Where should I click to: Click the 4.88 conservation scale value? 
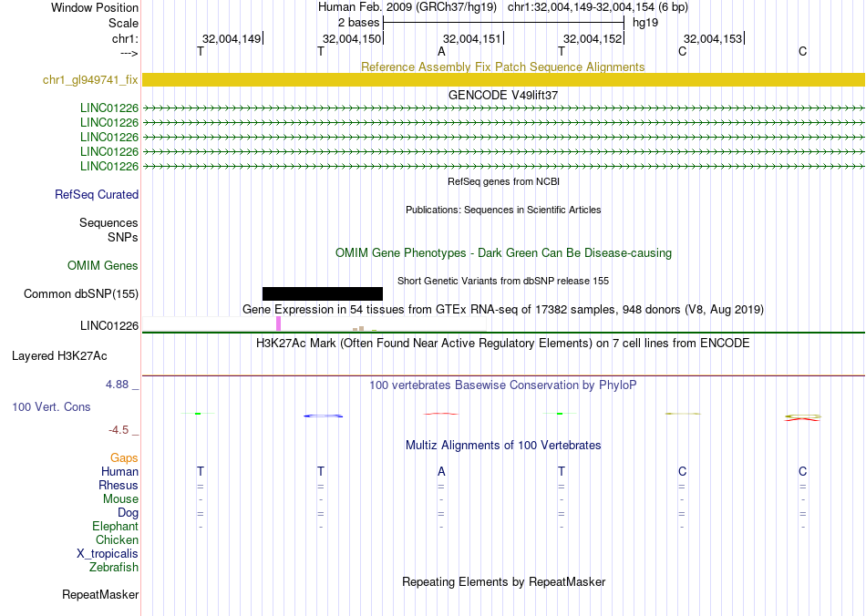click(117, 385)
